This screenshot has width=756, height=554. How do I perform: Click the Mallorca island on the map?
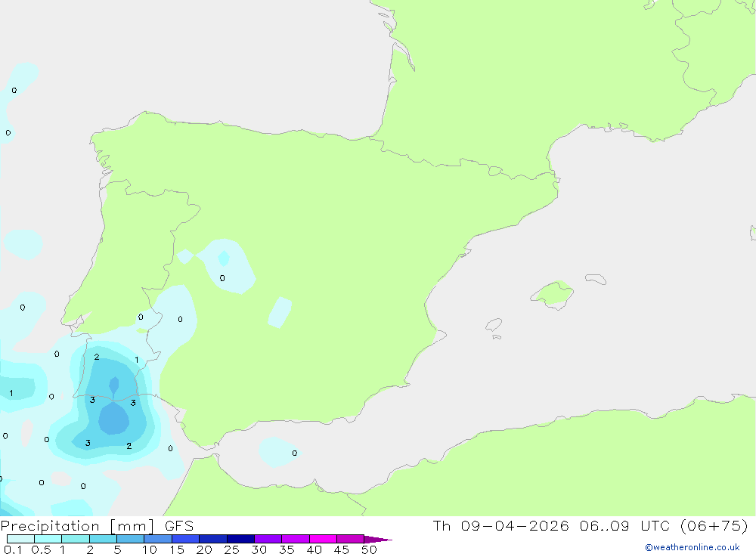[x=553, y=294]
